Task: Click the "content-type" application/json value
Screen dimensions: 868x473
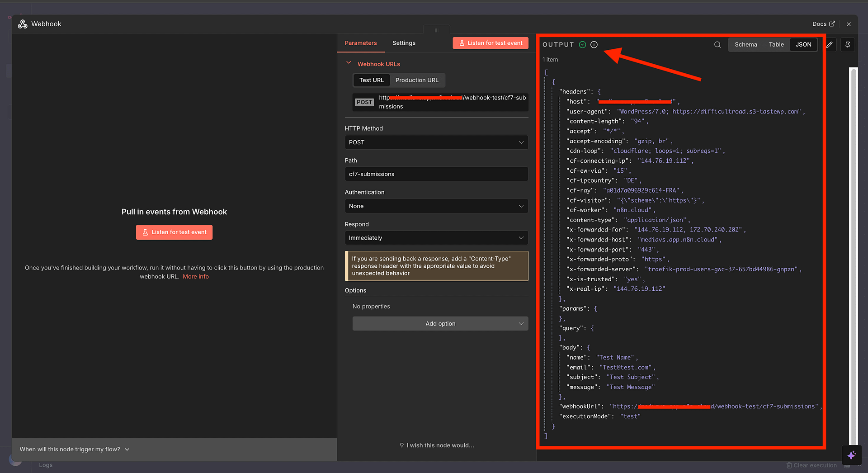Action: coord(656,220)
